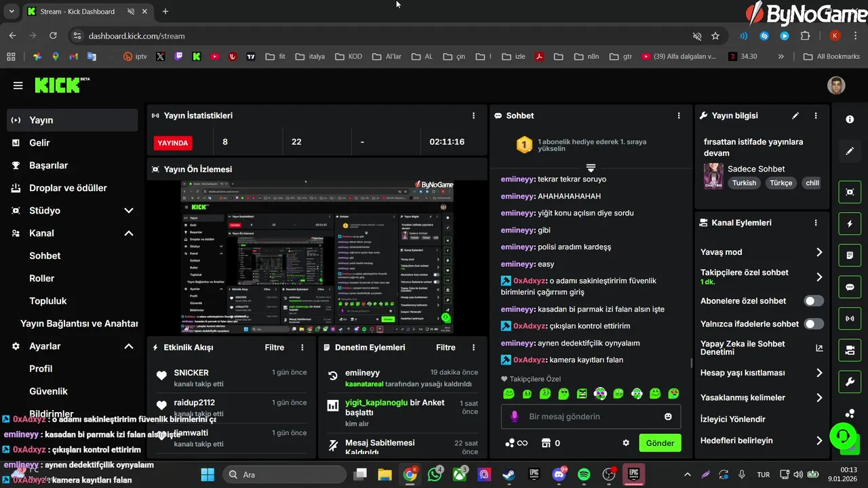
Task: Open the hamburger menu beside the Kick logo
Action: (18, 85)
